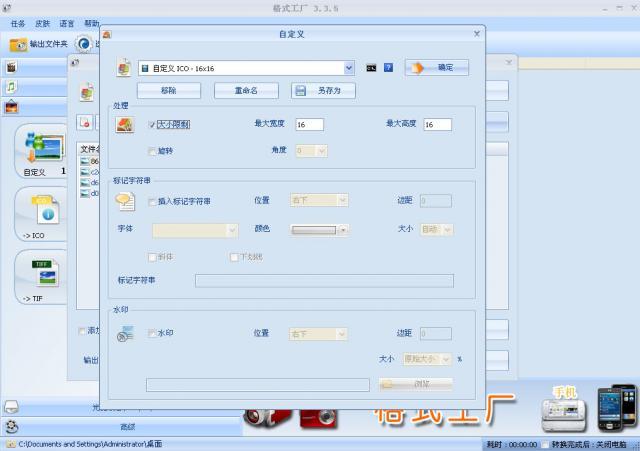Click the 另存为 save button

click(323, 90)
